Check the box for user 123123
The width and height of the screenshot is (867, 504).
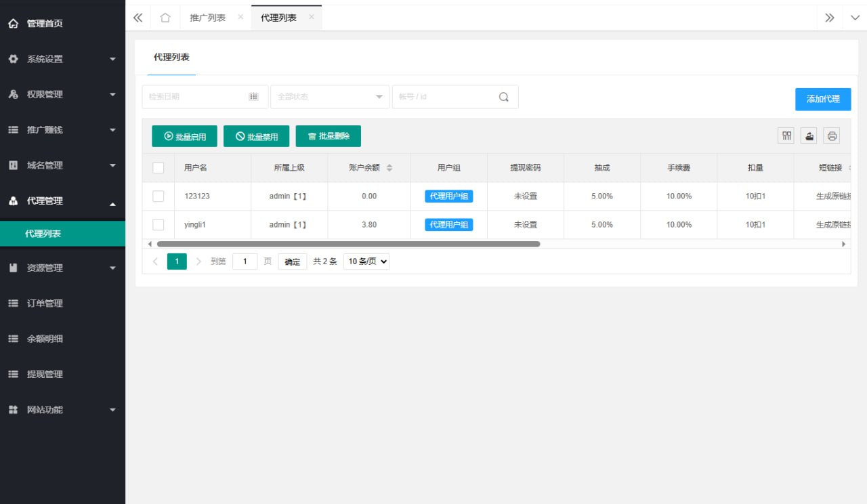pos(158,196)
